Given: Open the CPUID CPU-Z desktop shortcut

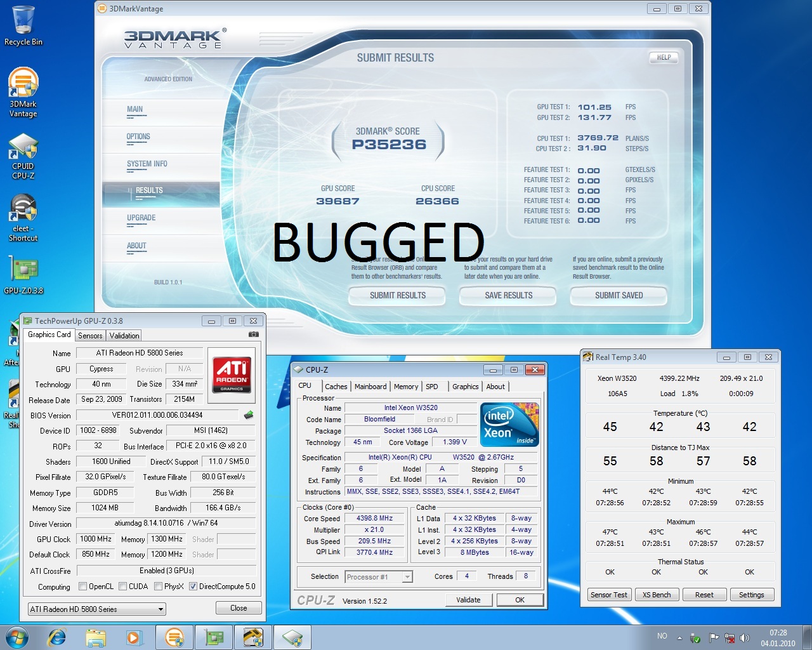Looking at the screenshot, I should tap(23, 157).
